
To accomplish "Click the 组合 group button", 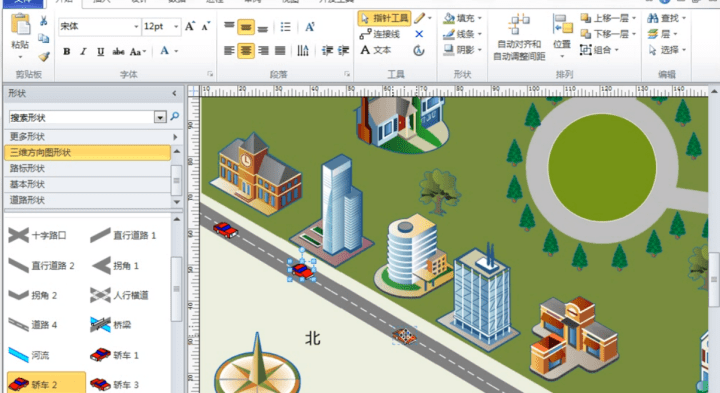I will (x=599, y=50).
